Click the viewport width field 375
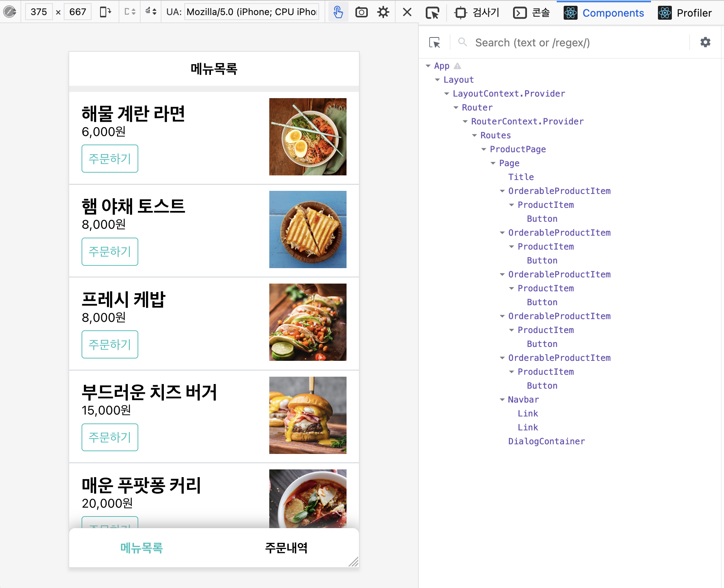Screen dimensions: 724x588 click(39, 12)
